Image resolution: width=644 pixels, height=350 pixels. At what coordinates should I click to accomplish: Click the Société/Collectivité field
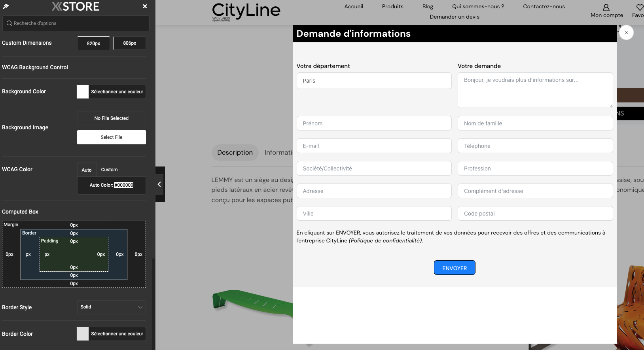tap(374, 168)
